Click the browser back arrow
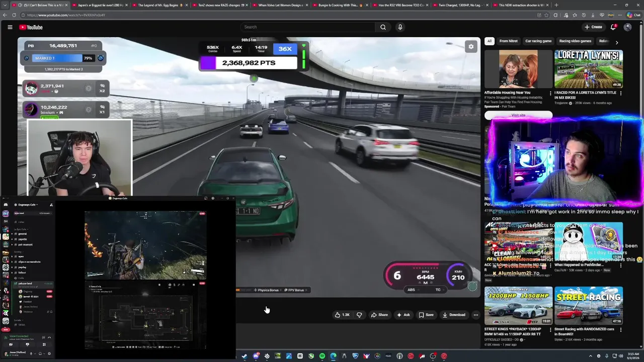Viewport: 644px width, 362px height. [x=5, y=15]
